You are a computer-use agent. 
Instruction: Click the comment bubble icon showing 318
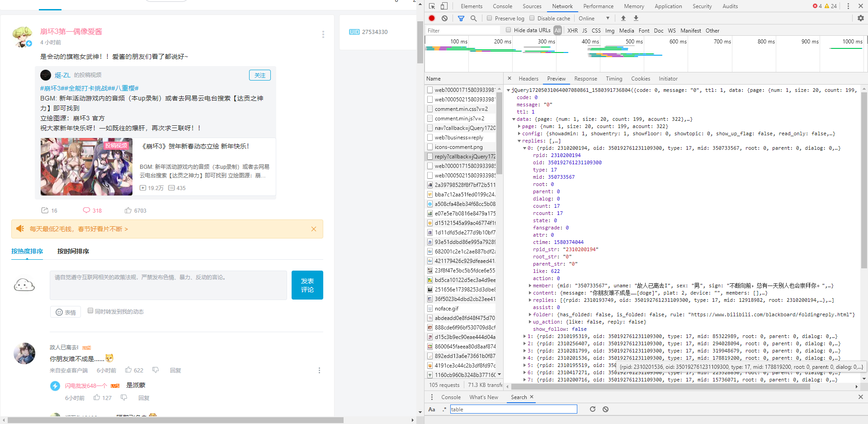[86, 210]
